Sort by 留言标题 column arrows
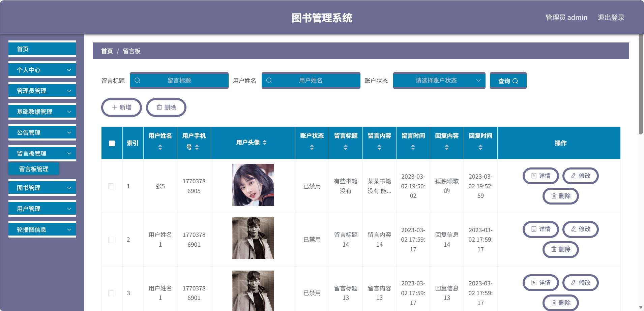 pos(346,147)
